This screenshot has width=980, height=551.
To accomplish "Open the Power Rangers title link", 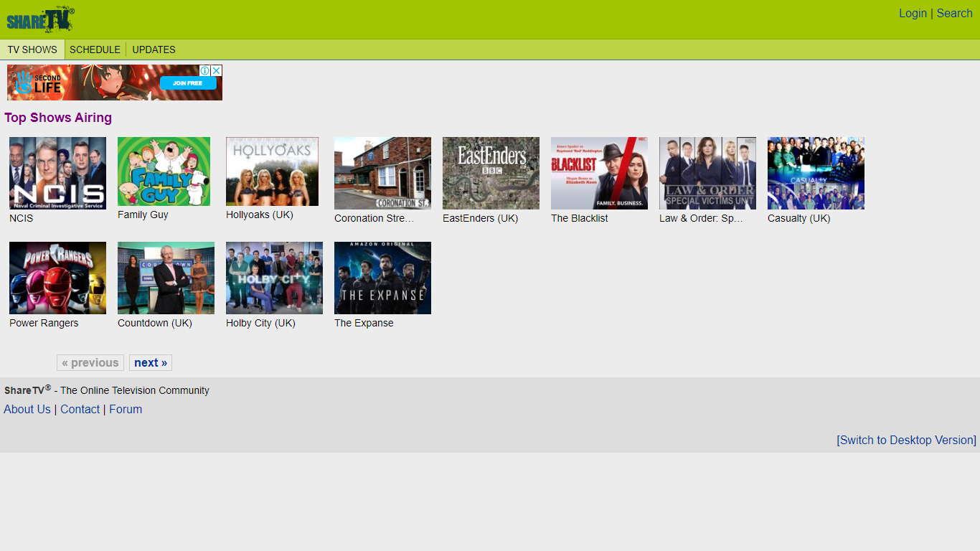I will (x=44, y=323).
